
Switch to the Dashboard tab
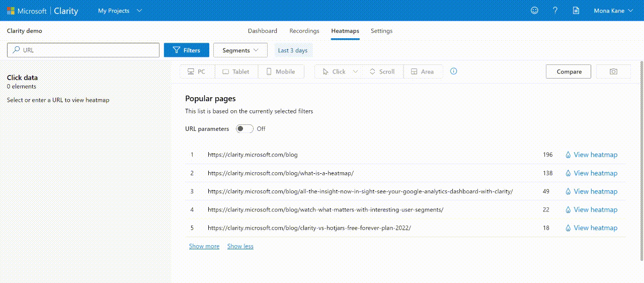click(x=263, y=31)
